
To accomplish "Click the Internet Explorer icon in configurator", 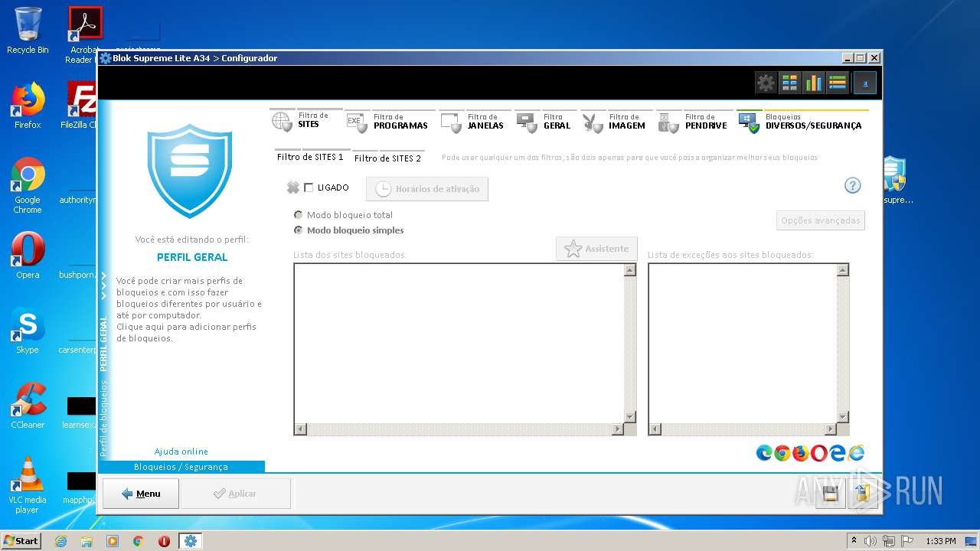I will pos(856,453).
